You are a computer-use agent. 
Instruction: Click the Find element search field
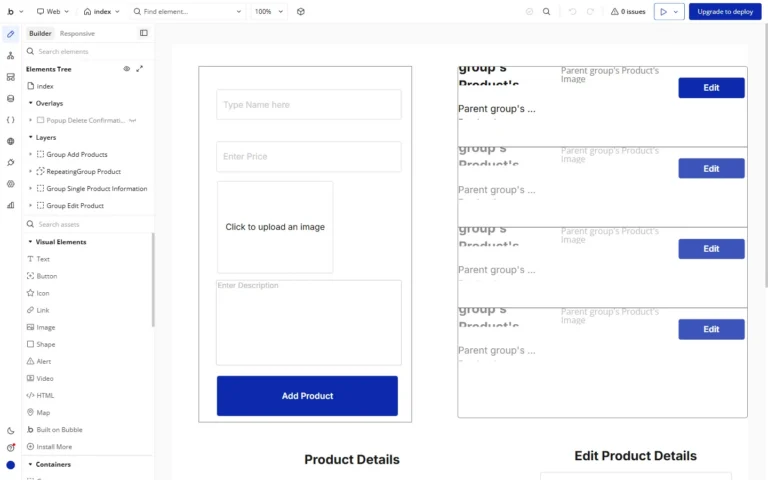point(188,11)
